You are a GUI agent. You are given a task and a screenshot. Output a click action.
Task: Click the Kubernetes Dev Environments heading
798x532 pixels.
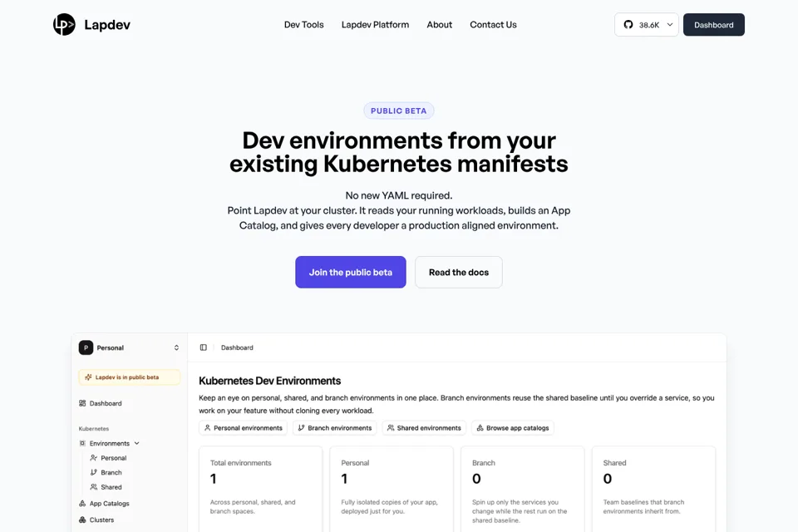tap(269, 381)
